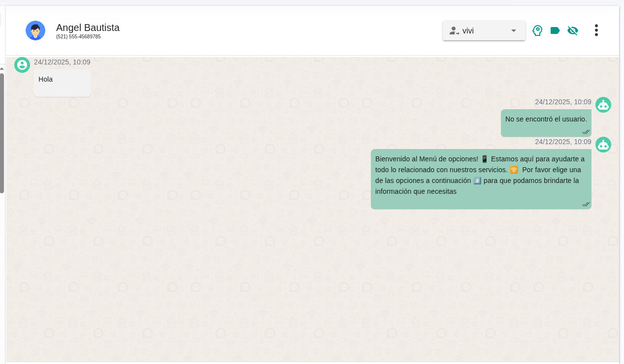Select the 'Hola' message bubble
This screenshot has width=624, height=364.
point(62,83)
